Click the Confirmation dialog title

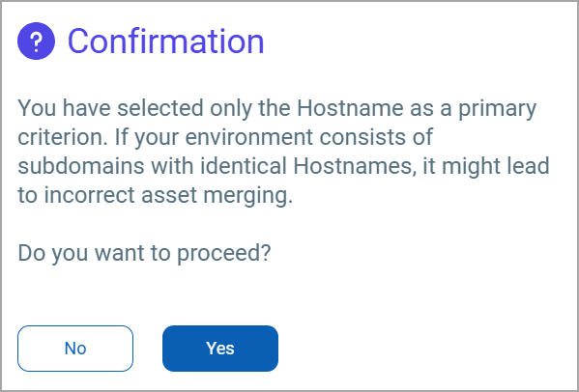click(166, 41)
